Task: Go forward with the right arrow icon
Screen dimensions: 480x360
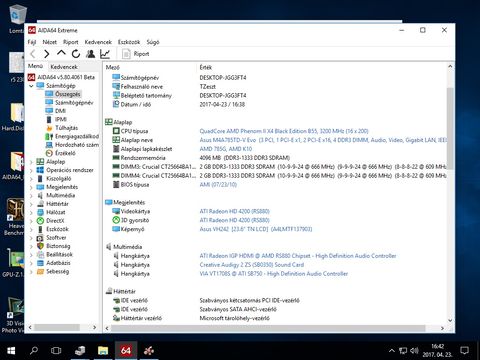Action: (x=46, y=54)
